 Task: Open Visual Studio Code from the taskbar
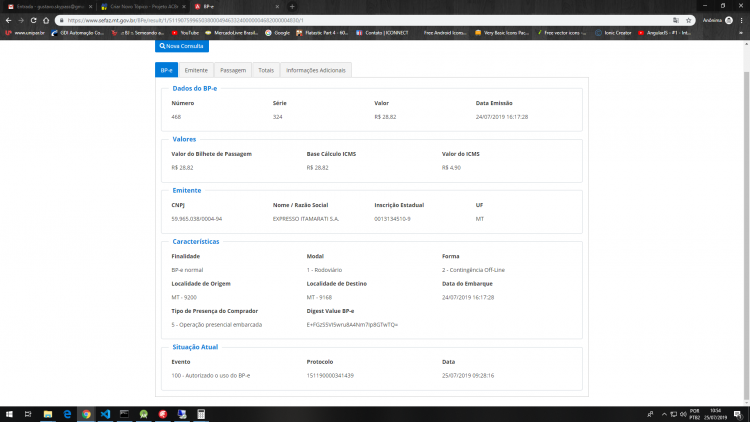(105, 414)
